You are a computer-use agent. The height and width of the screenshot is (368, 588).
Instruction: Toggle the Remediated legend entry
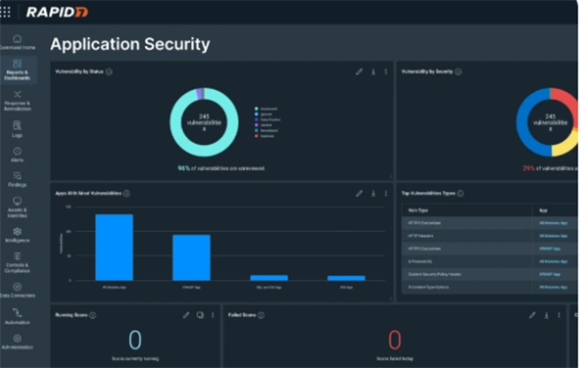coord(267,130)
